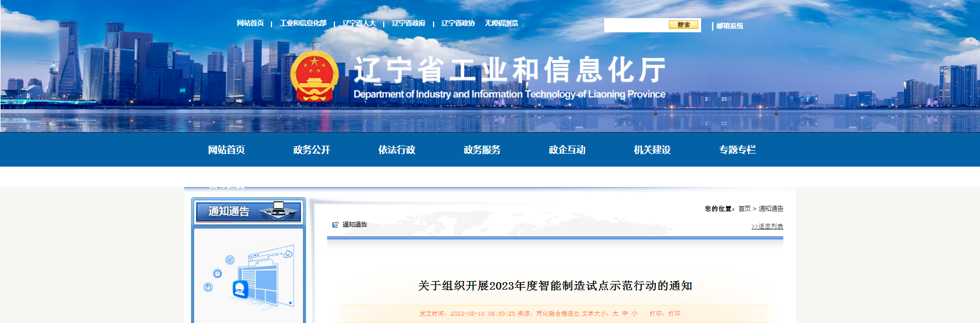Select 机关建设 in the navigation bar

click(x=652, y=150)
